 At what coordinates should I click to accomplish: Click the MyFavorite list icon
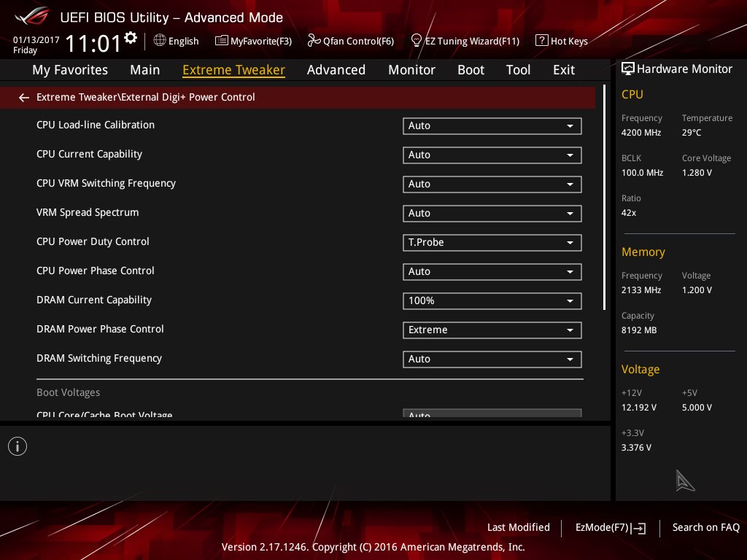pos(222,41)
